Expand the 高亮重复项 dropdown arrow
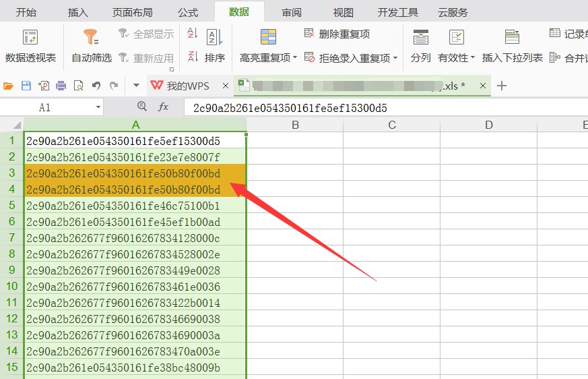The height and width of the screenshot is (379, 588). click(x=295, y=57)
